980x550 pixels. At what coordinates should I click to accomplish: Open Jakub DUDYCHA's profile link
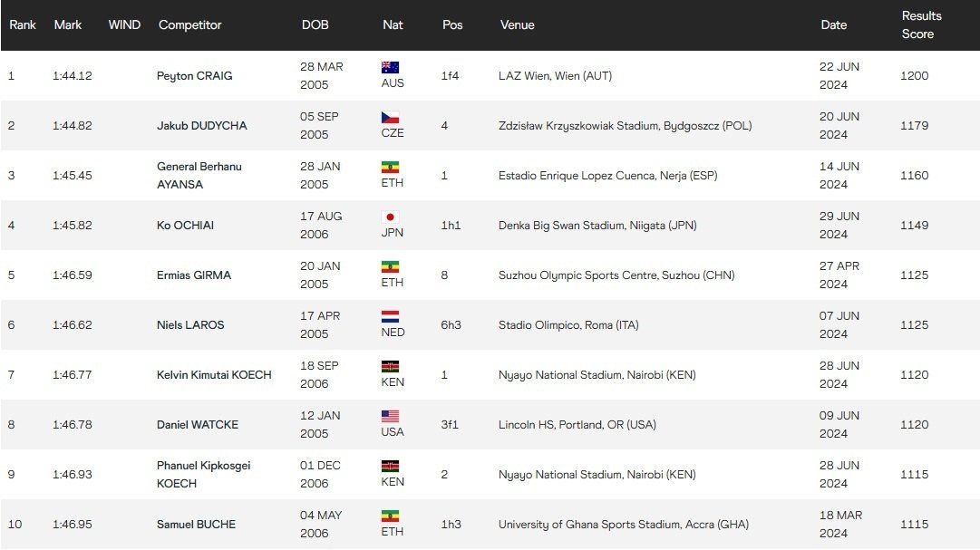coord(201,126)
